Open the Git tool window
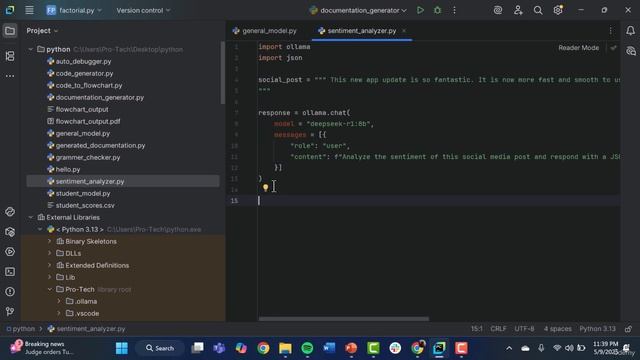The width and height of the screenshot is (640, 360). pos(10,312)
